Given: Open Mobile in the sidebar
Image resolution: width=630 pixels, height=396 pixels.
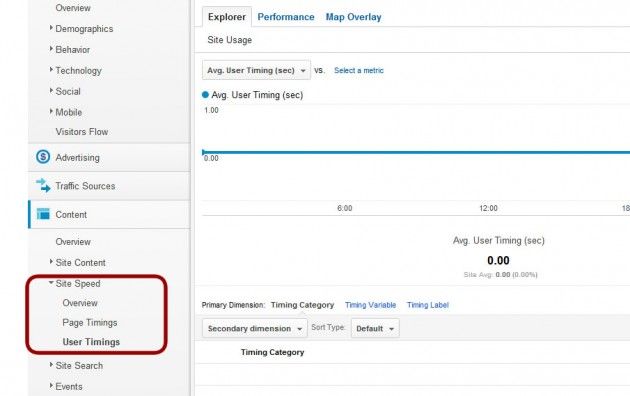Looking at the screenshot, I should tap(69, 112).
